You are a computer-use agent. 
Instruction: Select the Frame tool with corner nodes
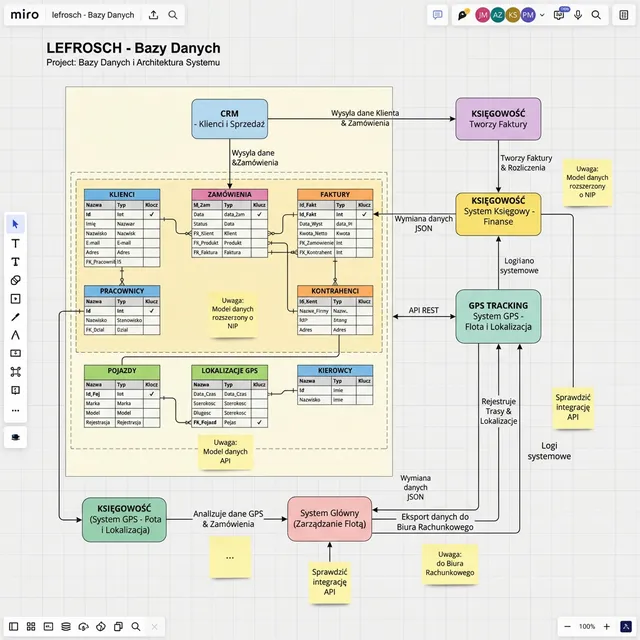(16, 372)
